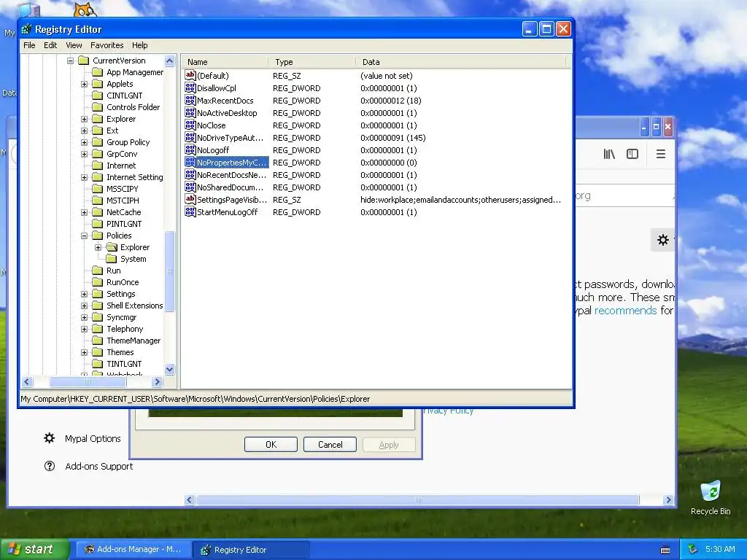
Task: Select the CINTLGNT folder icon
Action: click(x=98, y=96)
